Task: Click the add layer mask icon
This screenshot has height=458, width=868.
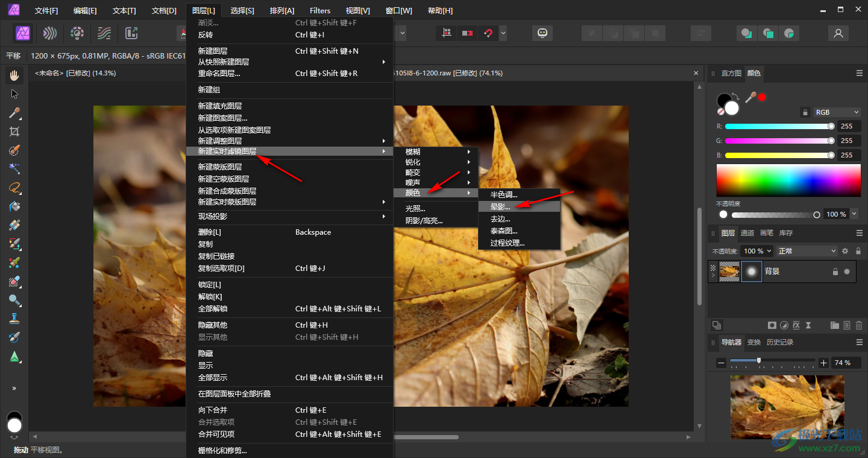Action: tap(772, 325)
